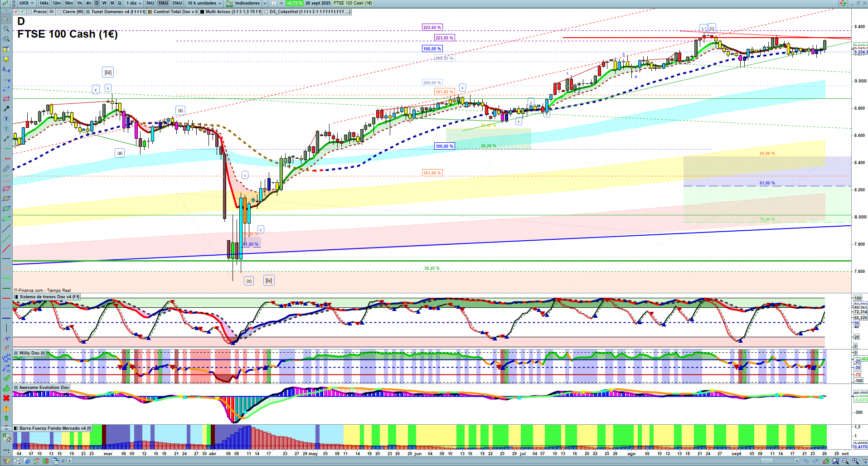
Task: Click the green thumbs-up icon in sidebar
Action: tap(6, 388)
